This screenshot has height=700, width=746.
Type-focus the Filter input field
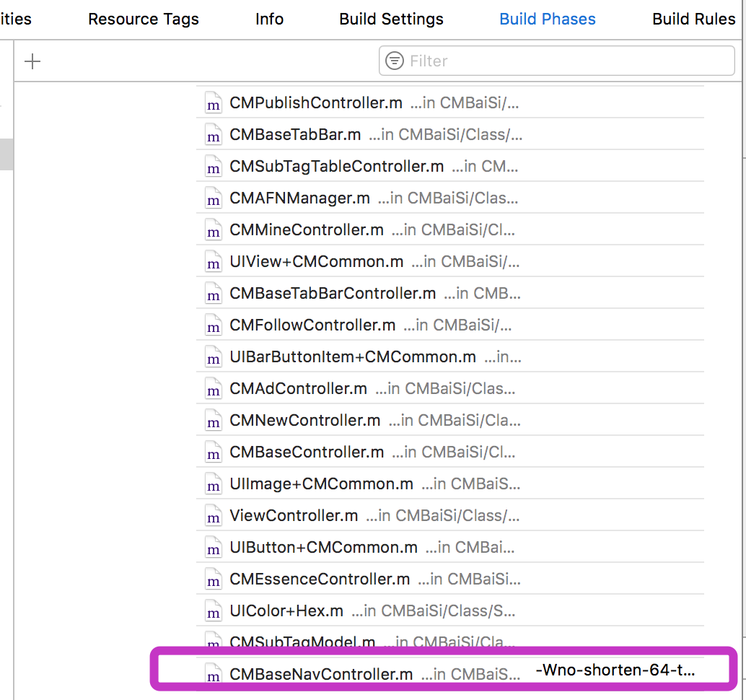point(557,61)
